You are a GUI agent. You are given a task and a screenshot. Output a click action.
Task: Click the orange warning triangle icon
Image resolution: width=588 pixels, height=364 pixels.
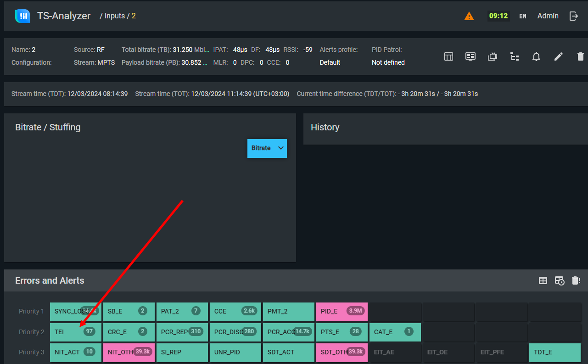coord(469,16)
